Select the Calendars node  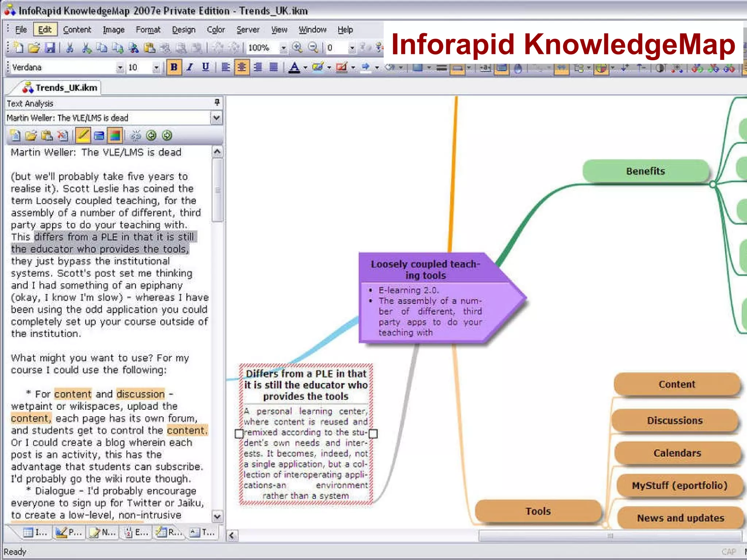[677, 453]
